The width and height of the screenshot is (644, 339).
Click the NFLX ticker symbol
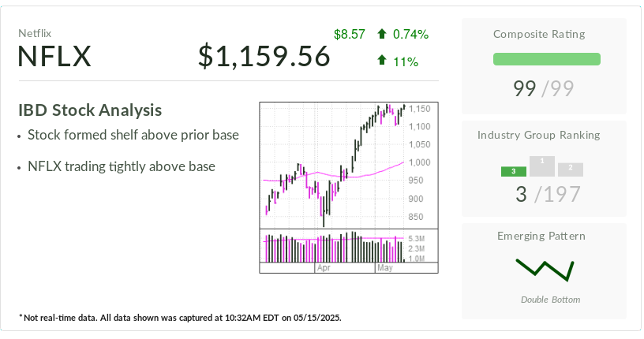pos(55,57)
